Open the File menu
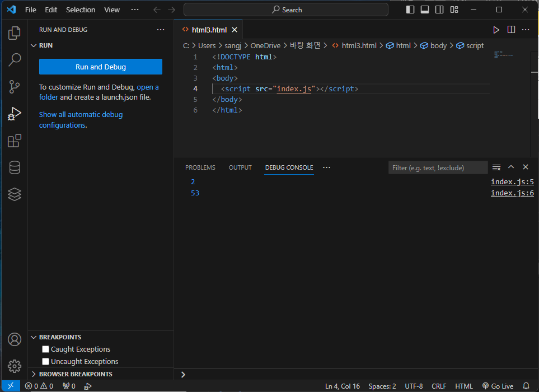Image resolution: width=539 pixels, height=392 pixels. [31, 10]
